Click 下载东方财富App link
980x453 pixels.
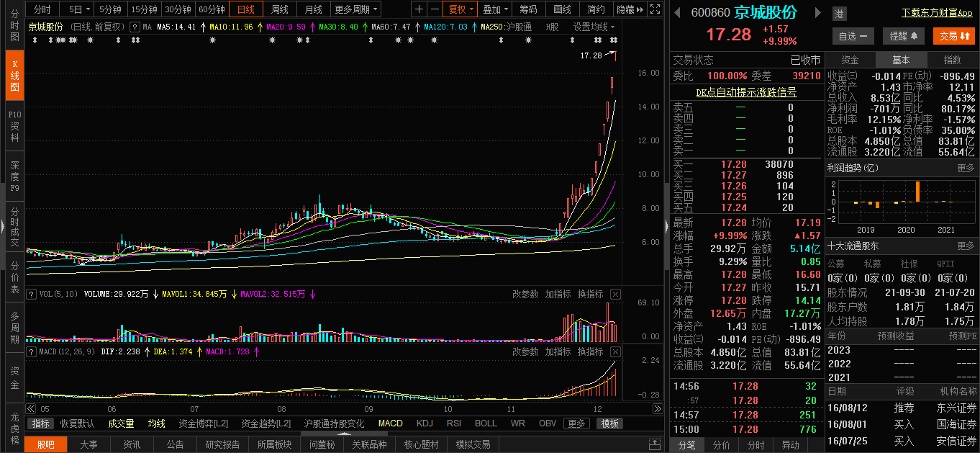937,13
